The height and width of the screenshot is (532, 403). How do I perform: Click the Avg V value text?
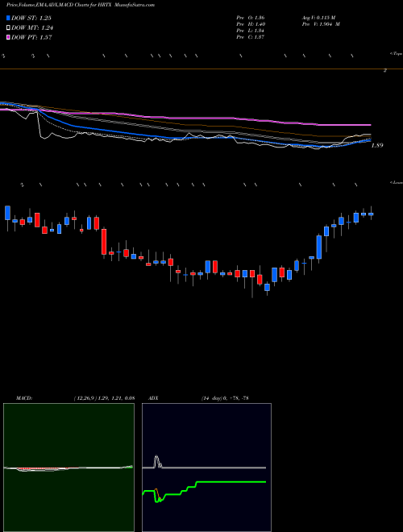coord(318,17)
